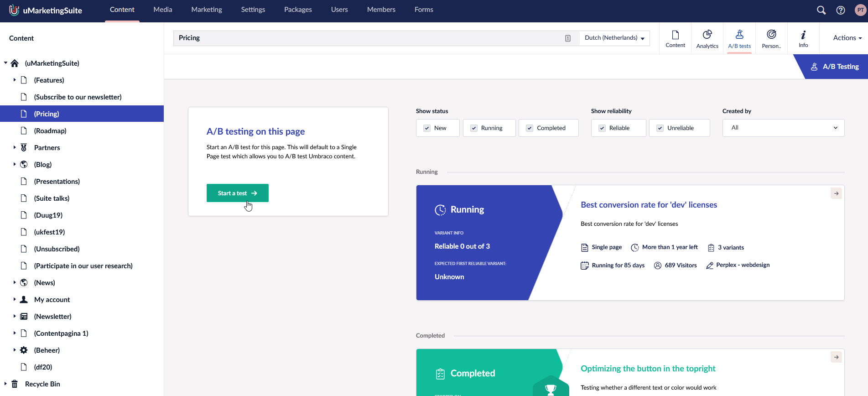Image resolution: width=868 pixels, height=396 pixels.
Task: Click the globe icon beside (News)
Action: point(24,282)
